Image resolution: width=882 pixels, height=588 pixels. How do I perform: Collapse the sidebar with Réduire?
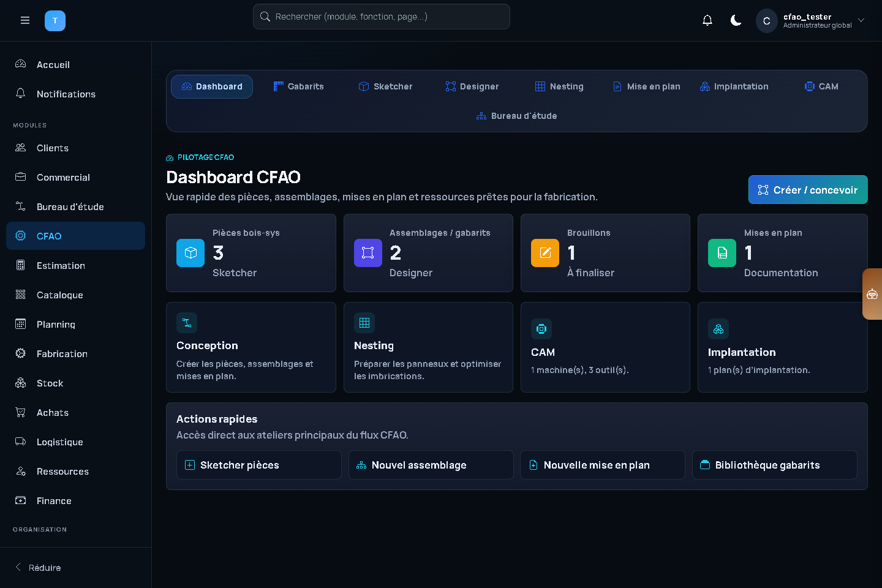click(x=38, y=567)
